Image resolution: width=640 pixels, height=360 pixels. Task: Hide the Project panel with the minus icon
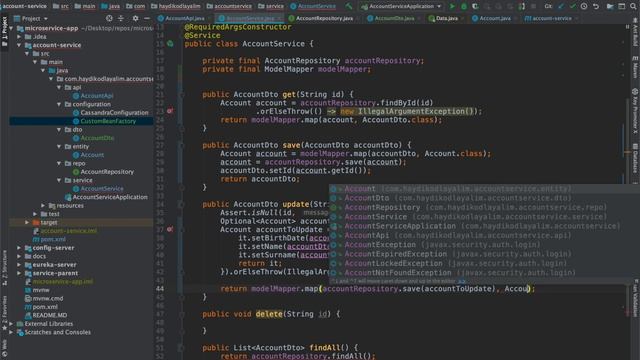[147, 18]
